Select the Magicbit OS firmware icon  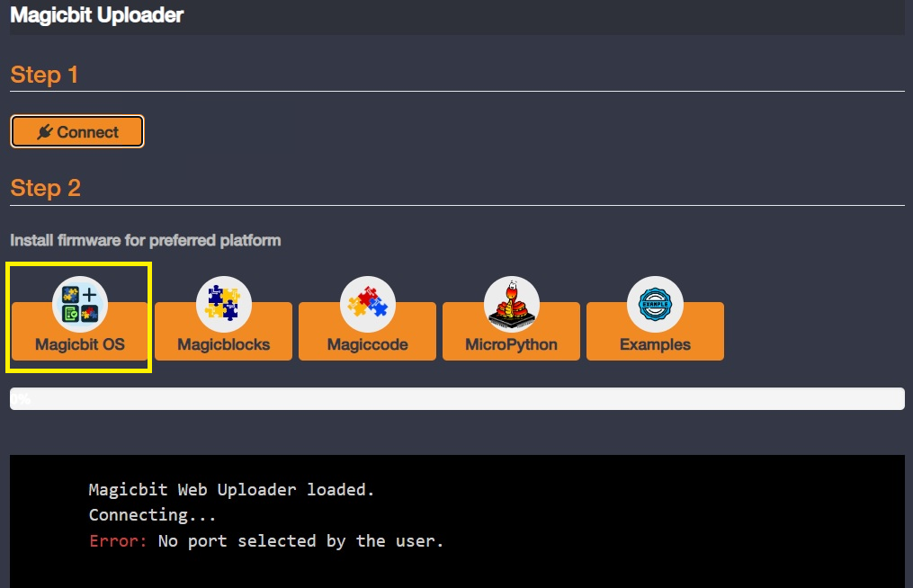pos(80,304)
